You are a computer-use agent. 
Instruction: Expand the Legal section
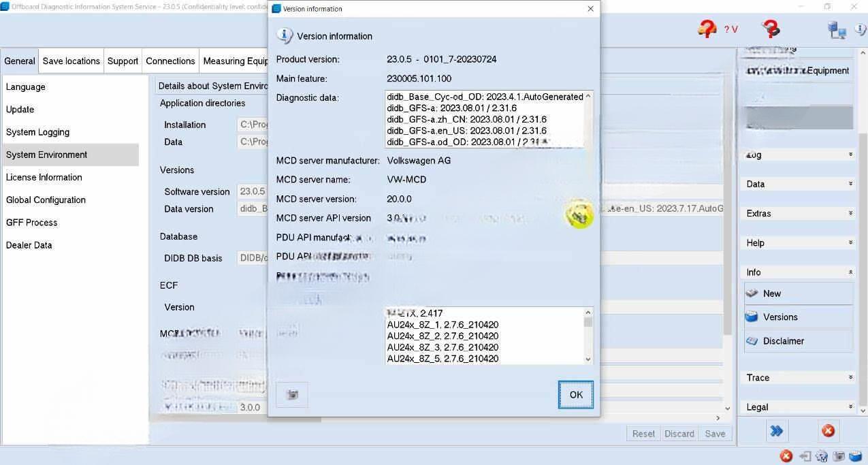coord(799,407)
